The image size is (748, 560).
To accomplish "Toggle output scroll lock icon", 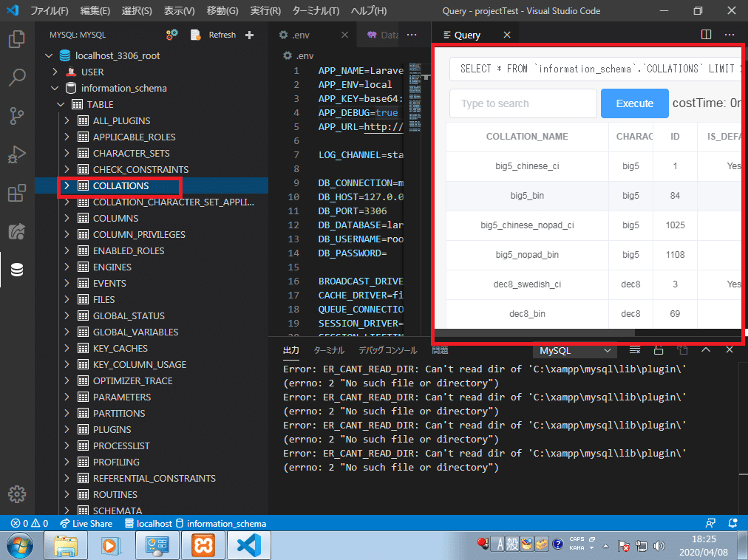I will click(x=659, y=350).
